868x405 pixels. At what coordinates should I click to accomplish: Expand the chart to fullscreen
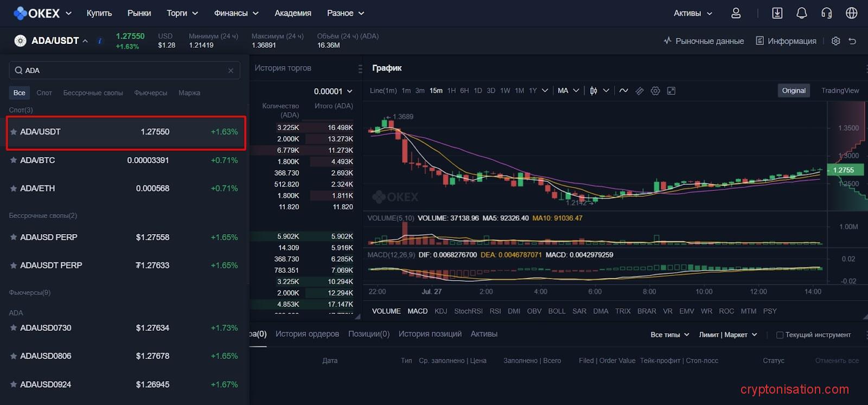pos(671,91)
